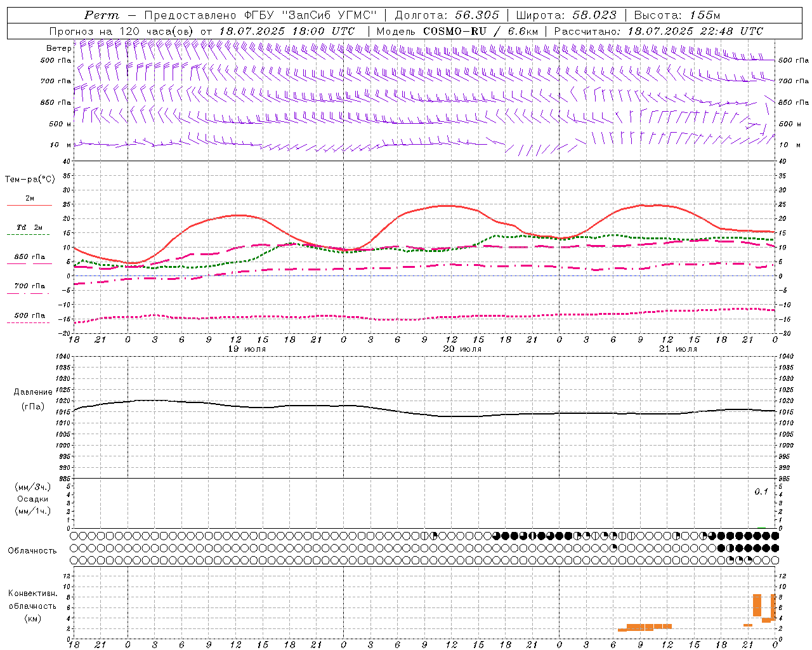This screenshot has width=812, height=650.
Task: Click the provider text 'ФГБУ "ЗапСиб УГМС"'
Action: [x=311, y=15]
